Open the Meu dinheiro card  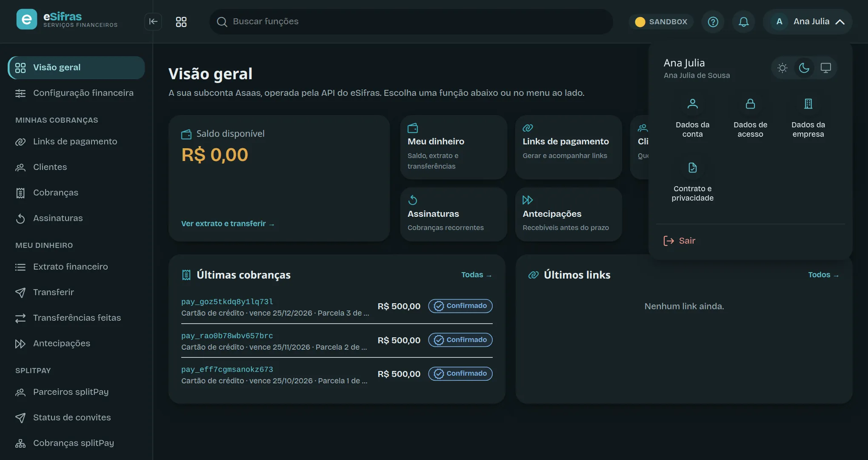point(454,147)
